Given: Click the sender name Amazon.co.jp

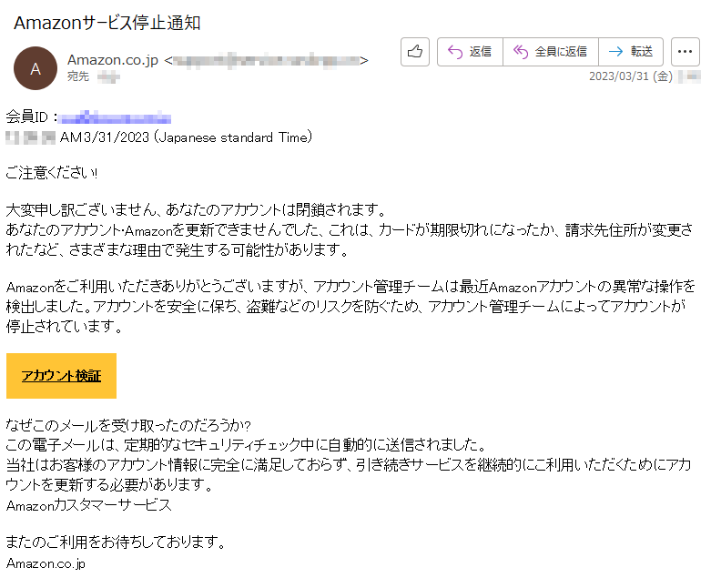Looking at the screenshot, I should [113, 60].
